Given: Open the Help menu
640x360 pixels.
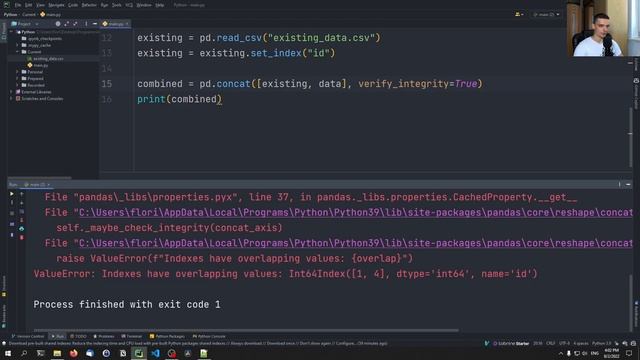Looking at the screenshot, I should [x=160, y=5].
